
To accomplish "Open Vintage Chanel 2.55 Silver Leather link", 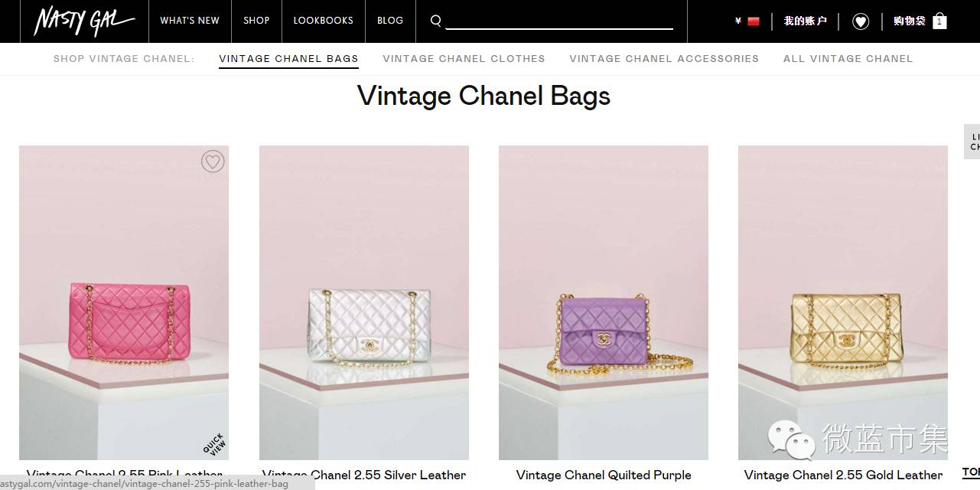I will point(364,475).
